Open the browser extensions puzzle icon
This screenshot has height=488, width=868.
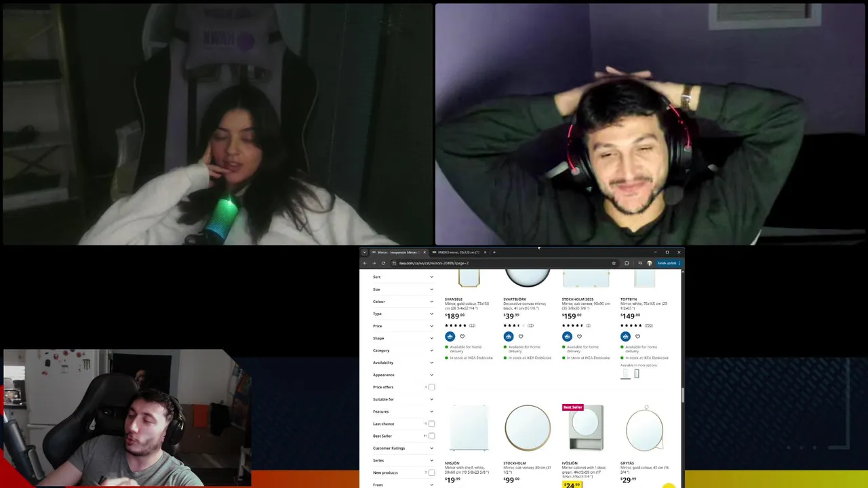click(x=627, y=263)
